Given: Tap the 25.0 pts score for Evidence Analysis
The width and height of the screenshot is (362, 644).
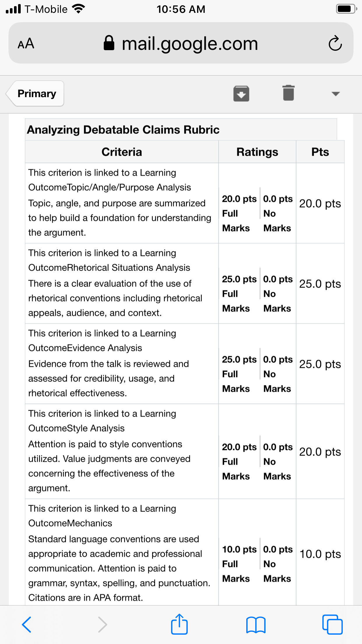Looking at the screenshot, I should [320, 364].
